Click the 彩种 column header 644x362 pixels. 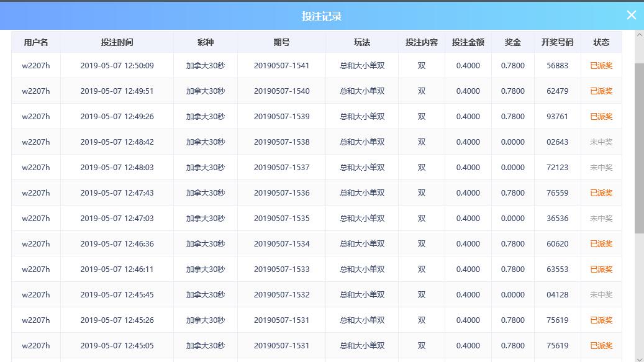[x=205, y=42]
